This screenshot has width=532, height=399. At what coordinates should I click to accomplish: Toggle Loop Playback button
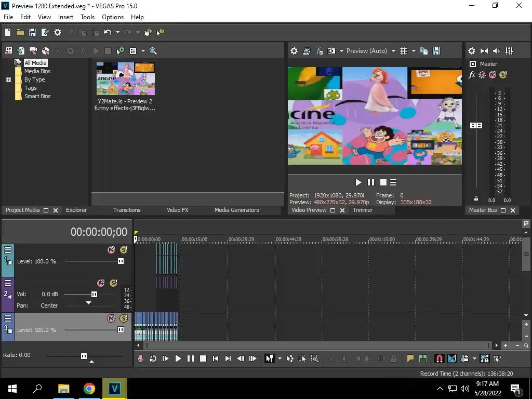[153, 358]
